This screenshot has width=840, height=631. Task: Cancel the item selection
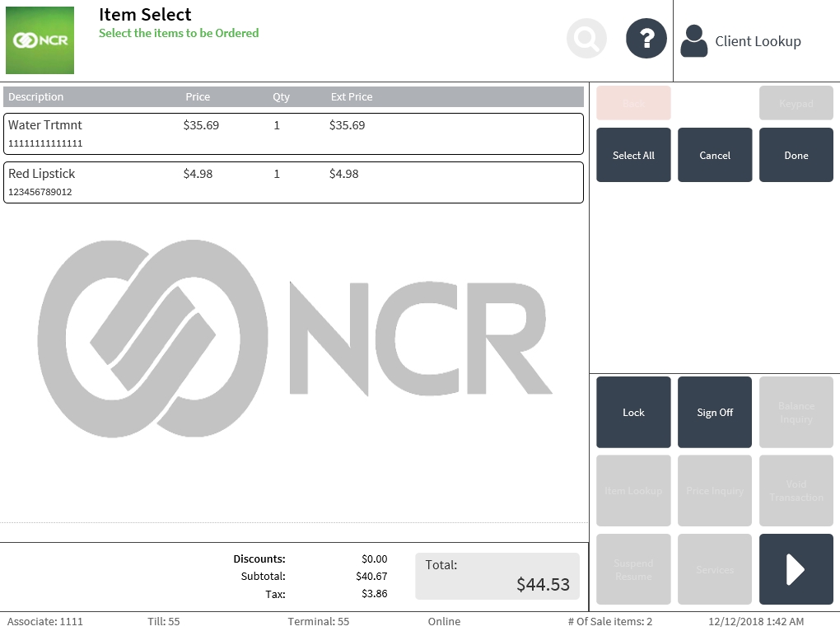[715, 155]
